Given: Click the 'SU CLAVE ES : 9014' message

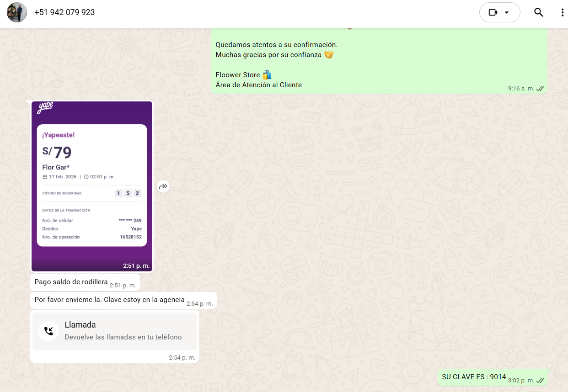Looking at the screenshot, I should click(x=474, y=377).
